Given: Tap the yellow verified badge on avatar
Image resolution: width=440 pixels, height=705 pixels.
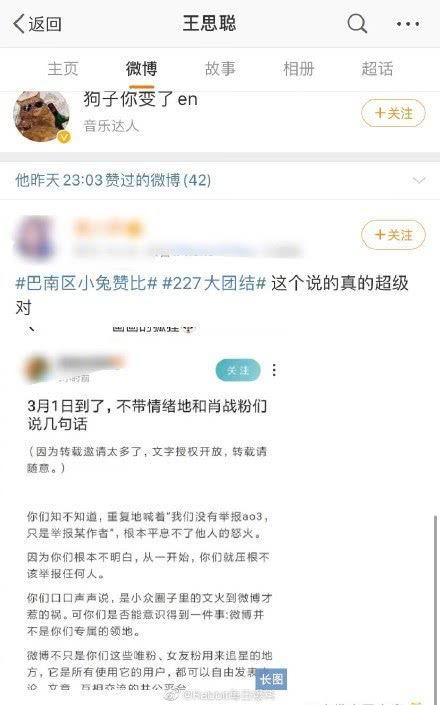Looking at the screenshot, I should click(64, 136).
